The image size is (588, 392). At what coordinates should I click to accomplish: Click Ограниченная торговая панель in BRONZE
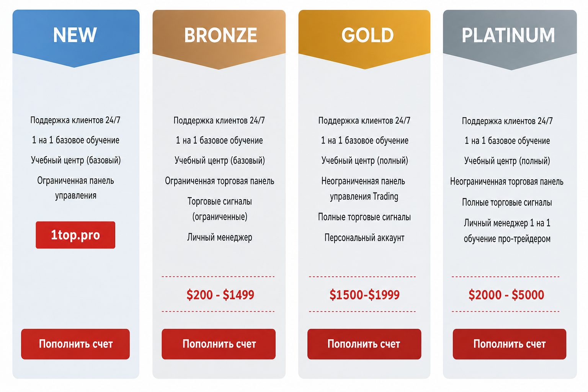click(219, 181)
